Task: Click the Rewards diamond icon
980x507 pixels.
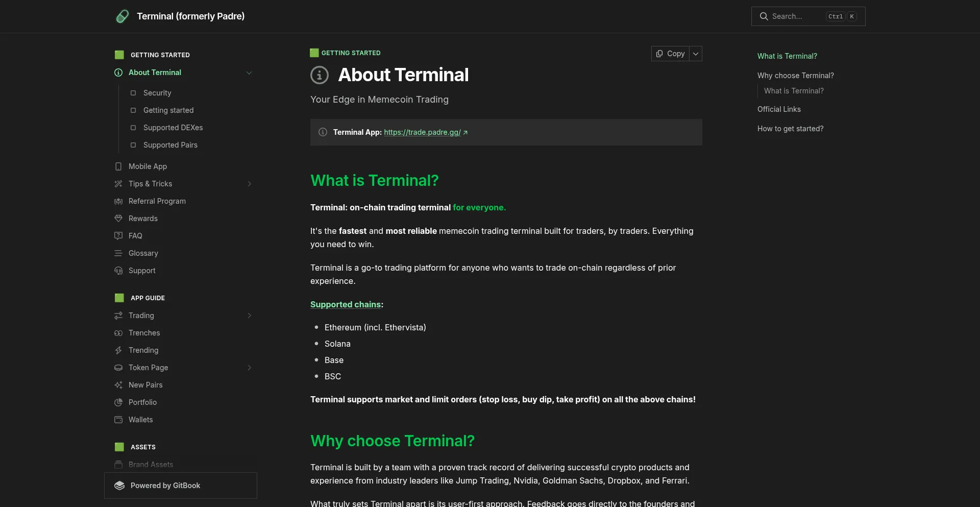Action: (118, 219)
